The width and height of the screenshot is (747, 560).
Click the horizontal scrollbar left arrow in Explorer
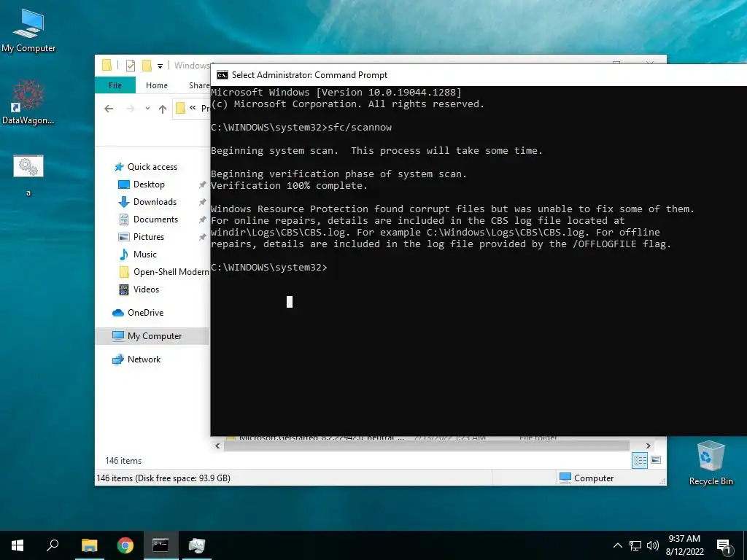pos(217,446)
